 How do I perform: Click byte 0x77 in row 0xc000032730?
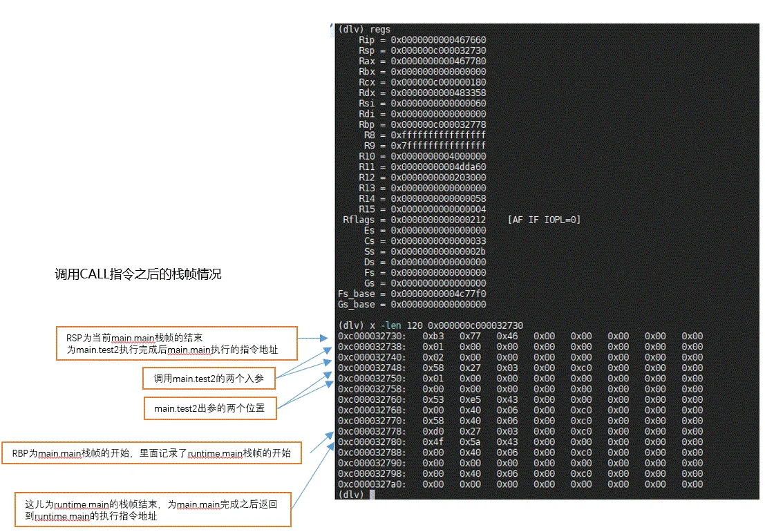click(470, 336)
